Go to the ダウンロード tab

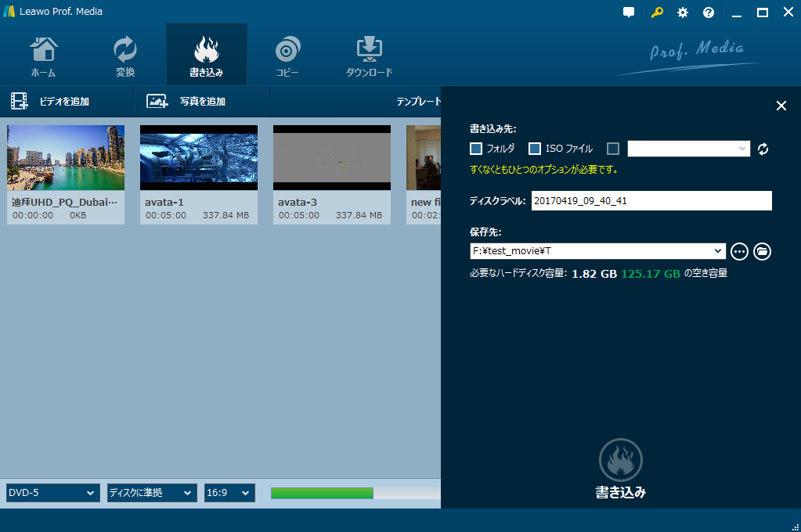369,56
